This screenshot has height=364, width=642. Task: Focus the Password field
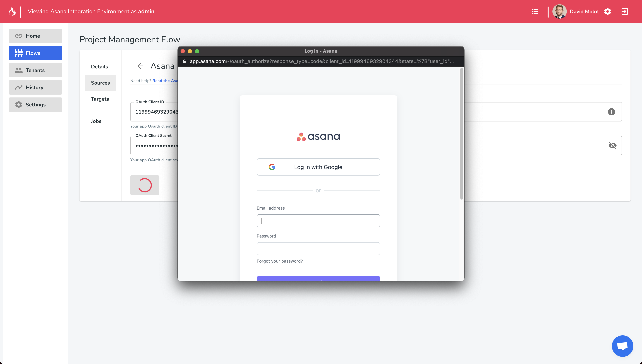318,249
